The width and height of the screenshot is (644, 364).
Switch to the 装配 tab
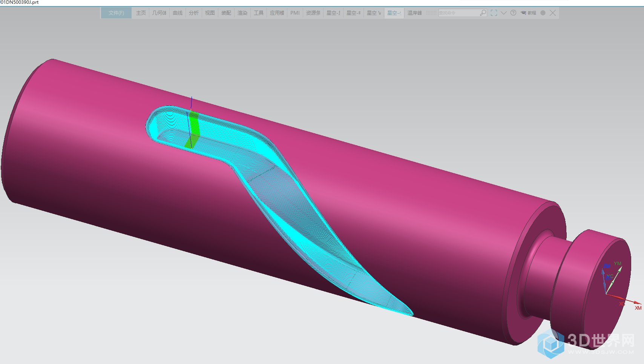(x=226, y=13)
